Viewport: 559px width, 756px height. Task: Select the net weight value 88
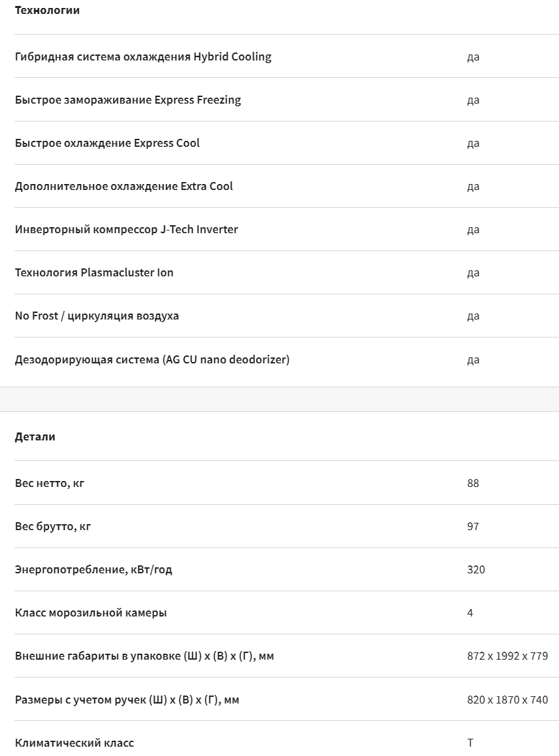(473, 483)
